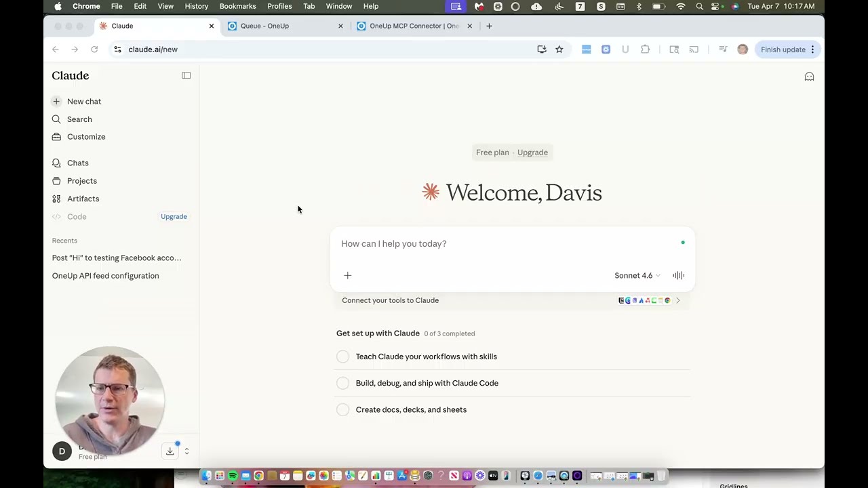Tick the circle for Teach Claude your workflows

(343, 357)
